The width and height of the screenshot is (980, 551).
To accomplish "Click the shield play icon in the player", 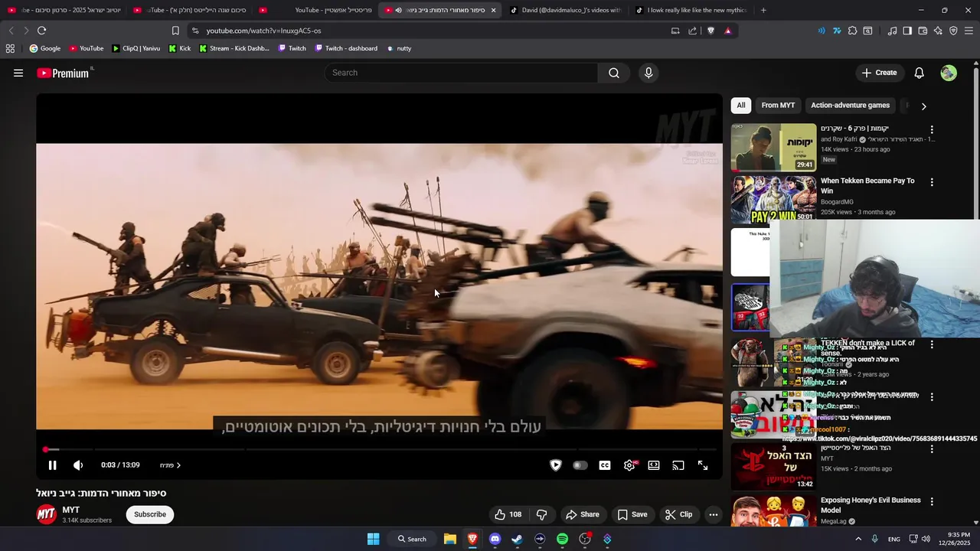I will click(556, 465).
